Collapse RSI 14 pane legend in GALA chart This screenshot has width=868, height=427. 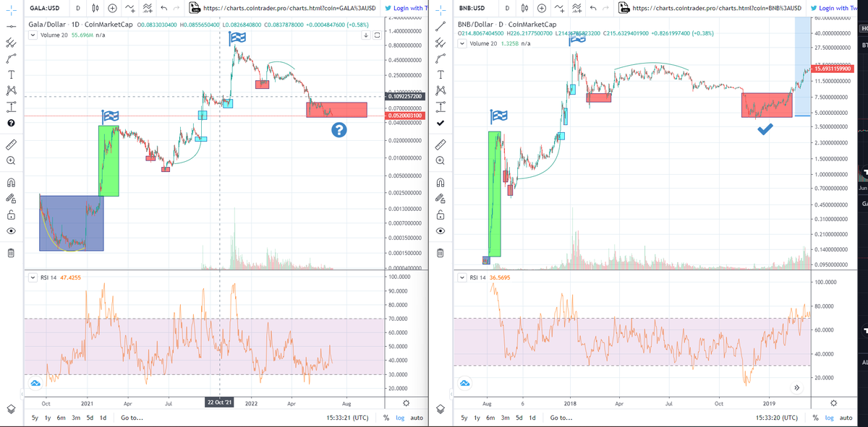(32, 277)
